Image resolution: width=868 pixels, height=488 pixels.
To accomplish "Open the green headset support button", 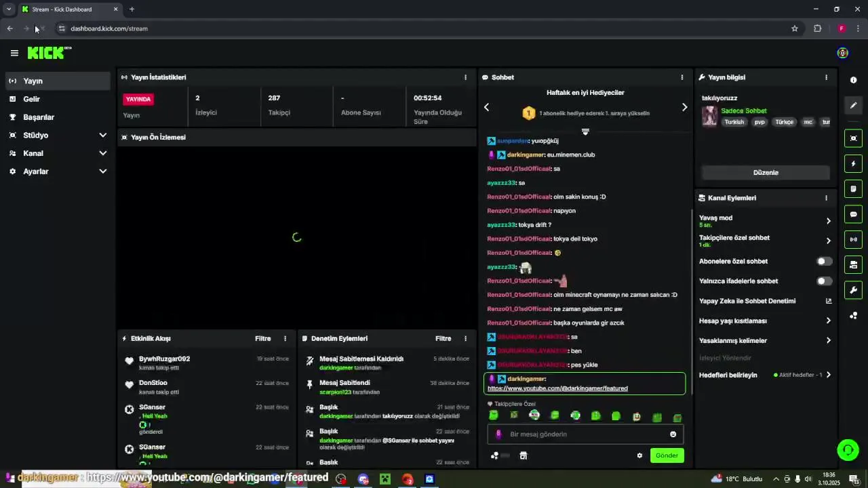I will click(x=848, y=450).
